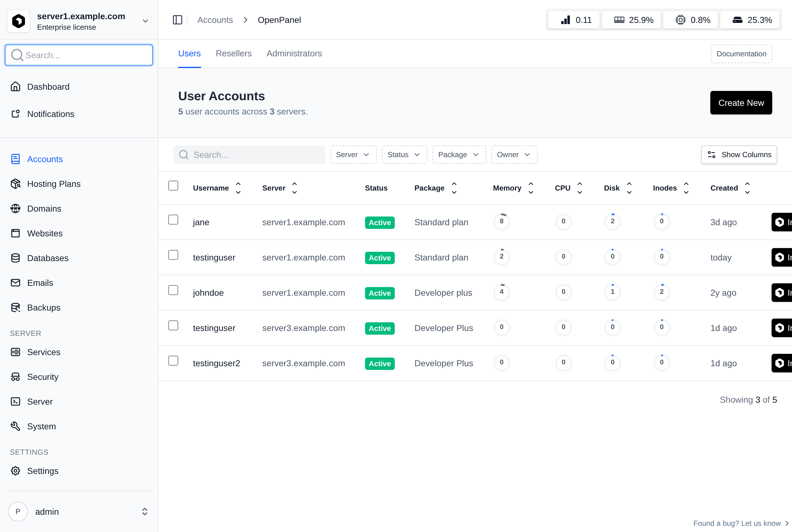Viewport: 792px width, 532px height.
Task: Open Dashboard from the sidebar
Action: [79, 87]
